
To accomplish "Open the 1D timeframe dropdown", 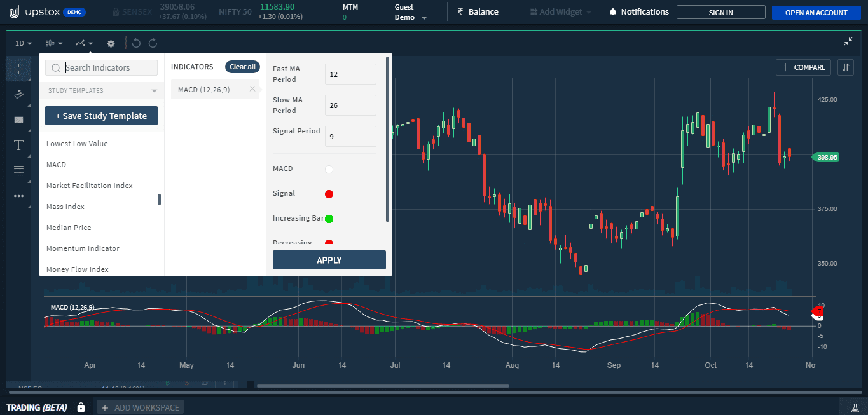I will tap(24, 43).
